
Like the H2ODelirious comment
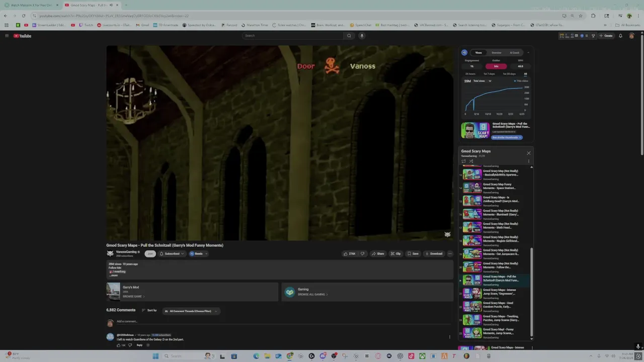click(119, 345)
